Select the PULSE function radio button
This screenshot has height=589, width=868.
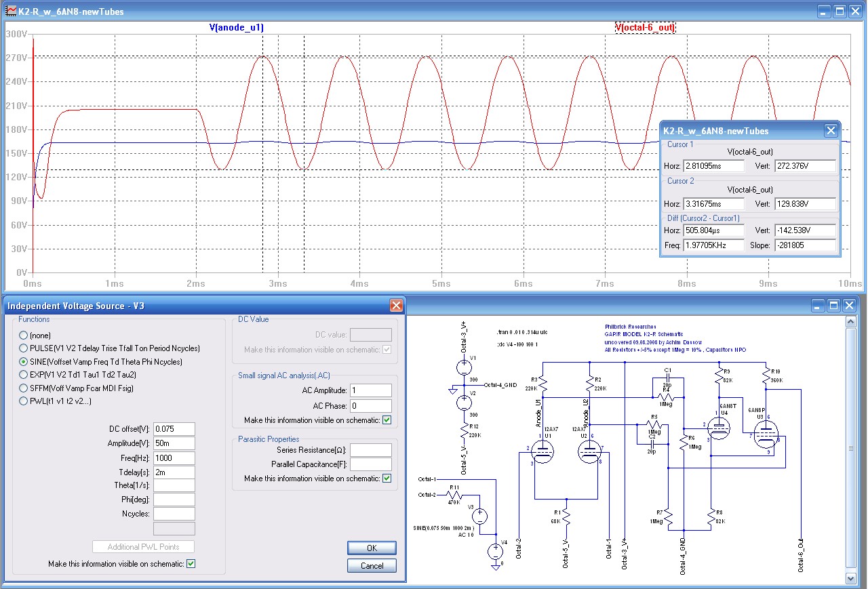click(24, 348)
